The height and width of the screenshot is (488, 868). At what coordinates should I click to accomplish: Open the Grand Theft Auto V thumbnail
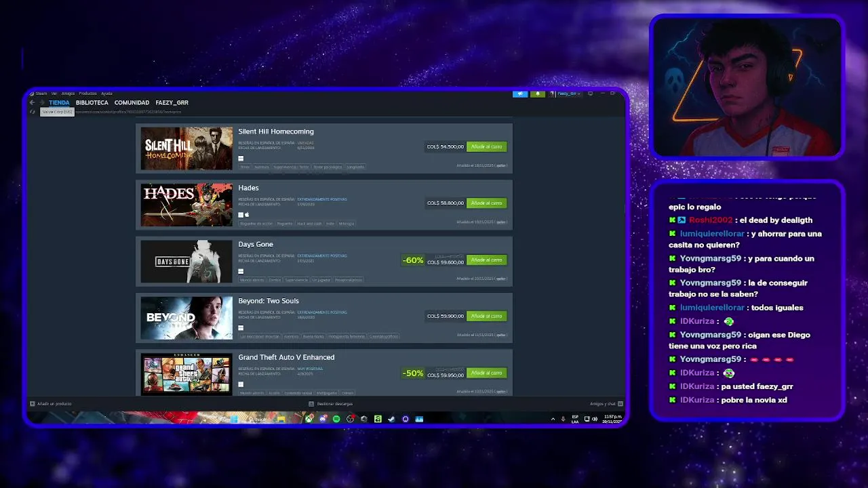point(186,374)
